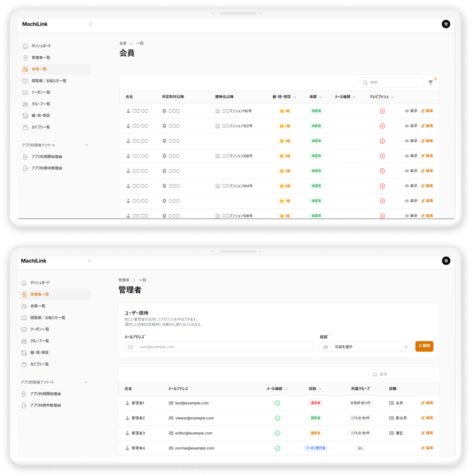Click the building icon beside ○○マンション110号
This screenshot has height=476, width=472.
coord(218,111)
